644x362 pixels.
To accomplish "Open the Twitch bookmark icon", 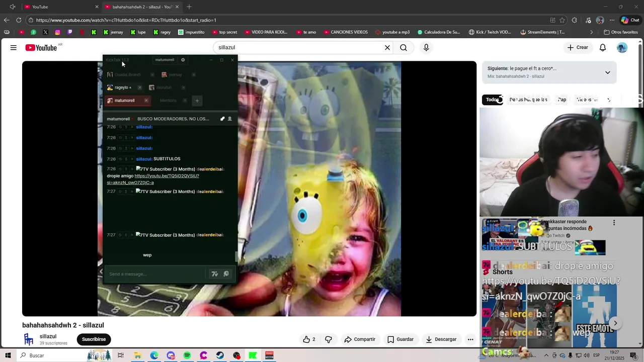I will point(70,32).
